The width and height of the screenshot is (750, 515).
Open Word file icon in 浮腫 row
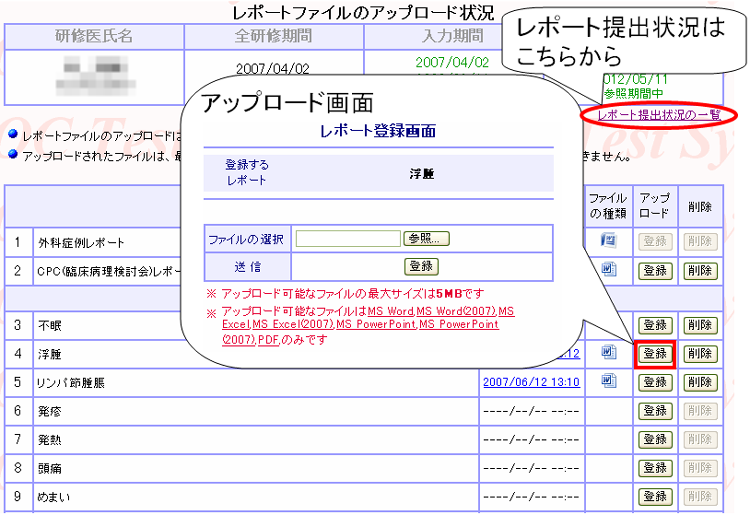(x=608, y=353)
